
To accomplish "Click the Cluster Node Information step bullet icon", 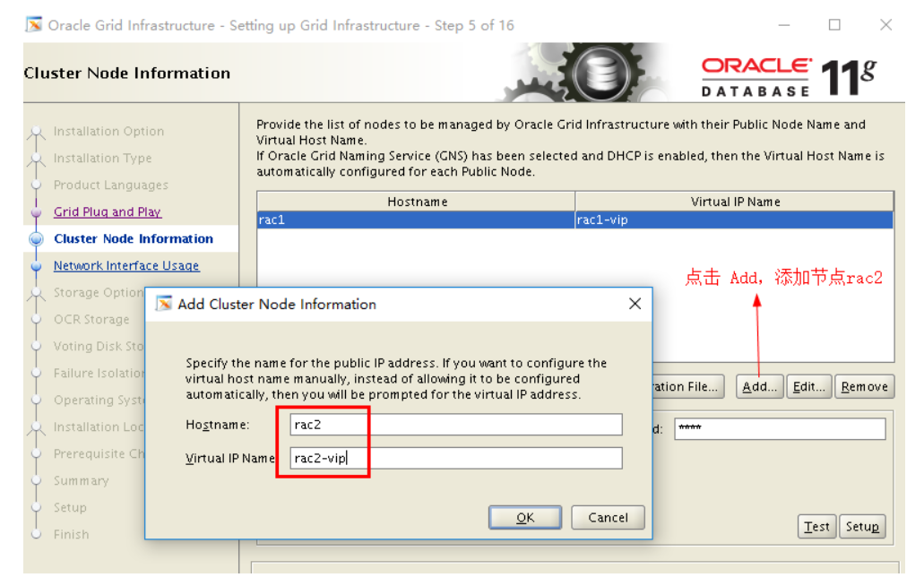I will pyautogui.click(x=36, y=238).
